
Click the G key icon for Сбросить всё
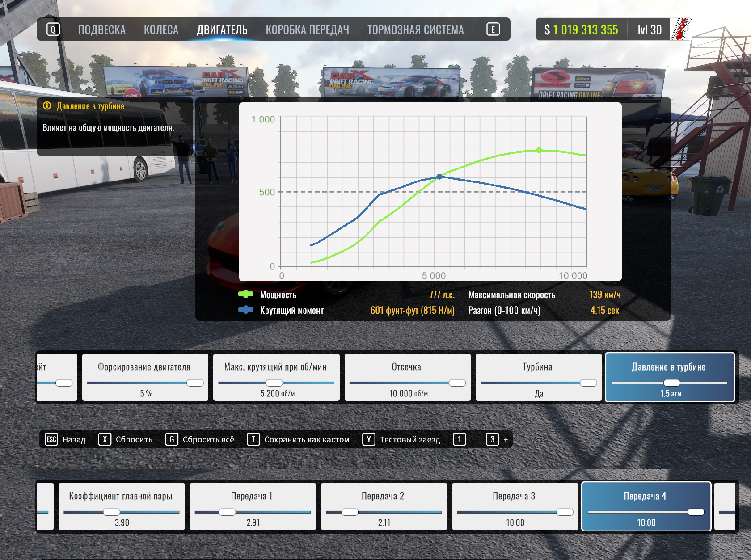click(172, 439)
